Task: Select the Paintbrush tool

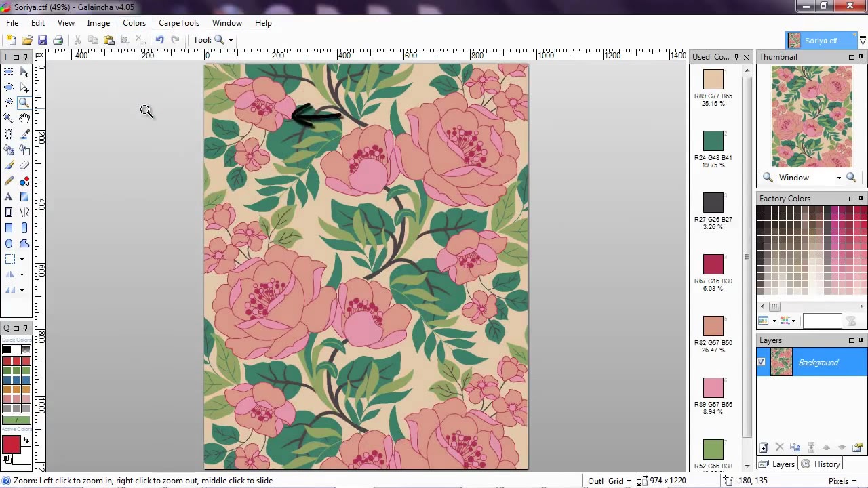Action: (x=9, y=165)
